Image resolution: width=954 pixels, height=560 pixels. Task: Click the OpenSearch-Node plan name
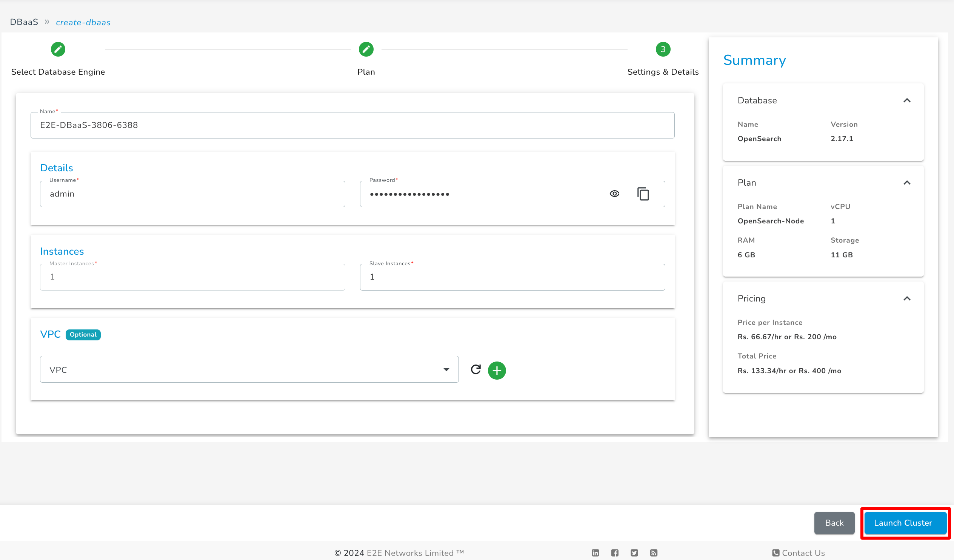coord(771,221)
